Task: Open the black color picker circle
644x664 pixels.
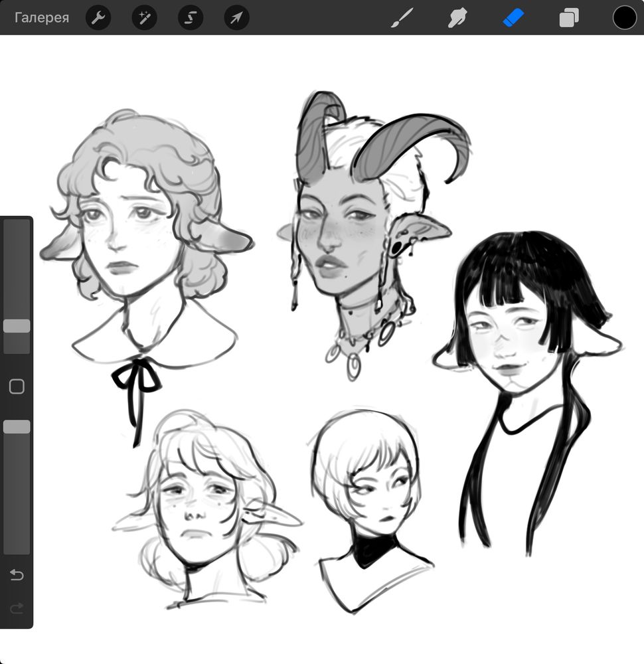Action: (624, 18)
